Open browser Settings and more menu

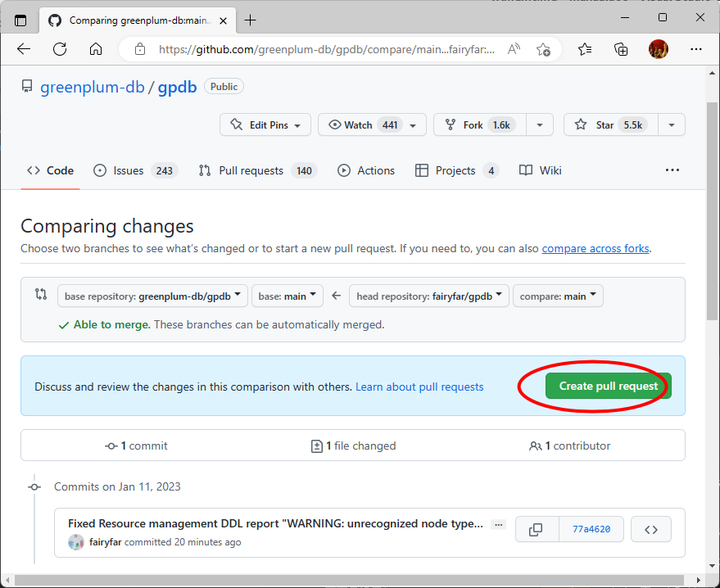tap(696, 49)
